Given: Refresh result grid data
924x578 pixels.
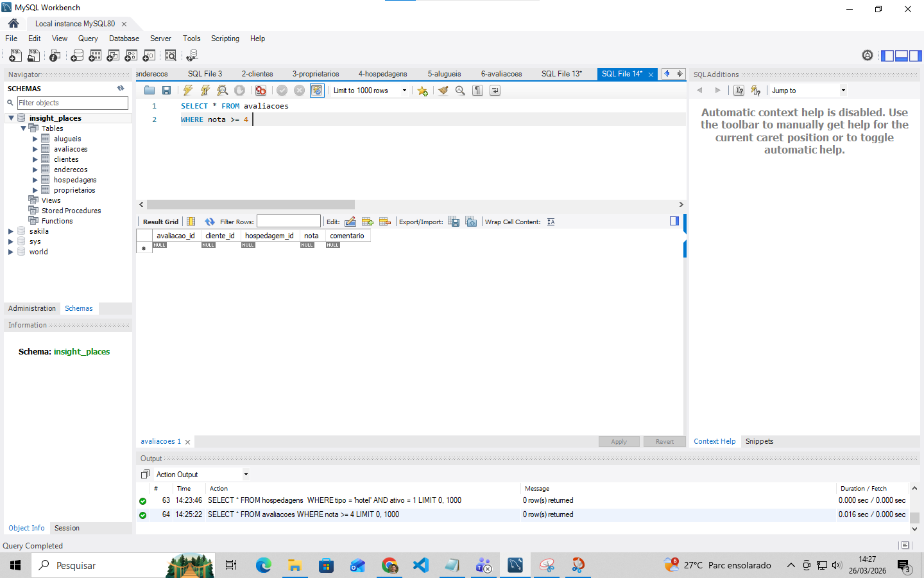Looking at the screenshot, I should (x=210, y=222).
